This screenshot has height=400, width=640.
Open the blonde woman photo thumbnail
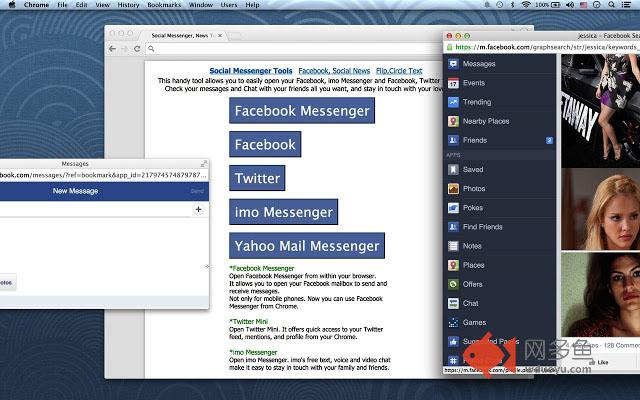tap(600, 209)
